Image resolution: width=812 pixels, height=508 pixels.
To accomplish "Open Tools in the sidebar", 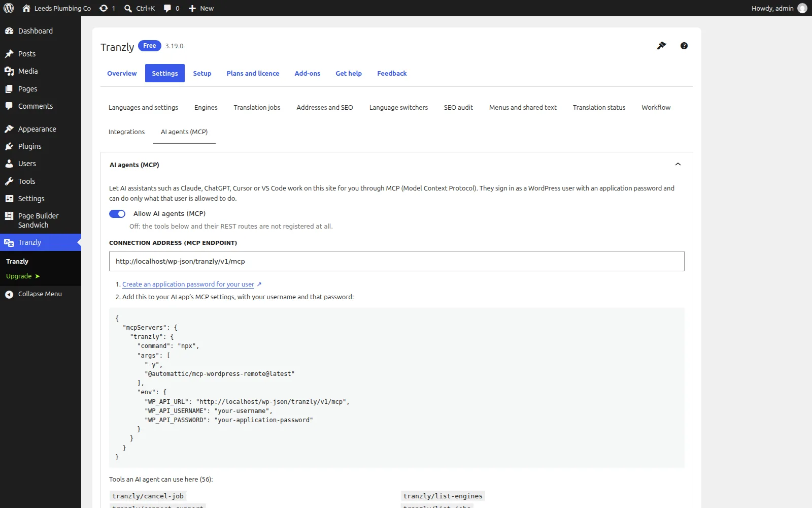I will click(x=41, y=181).
